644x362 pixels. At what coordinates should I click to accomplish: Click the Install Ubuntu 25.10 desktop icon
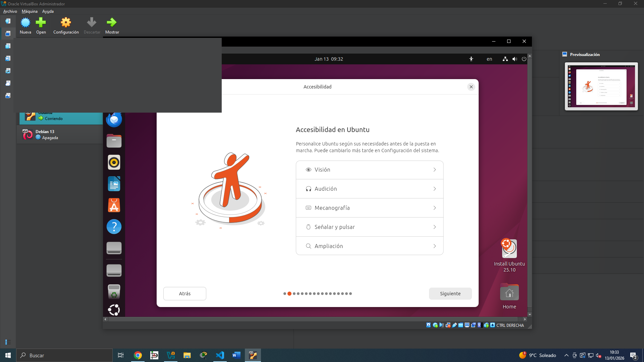pos(509,255)
